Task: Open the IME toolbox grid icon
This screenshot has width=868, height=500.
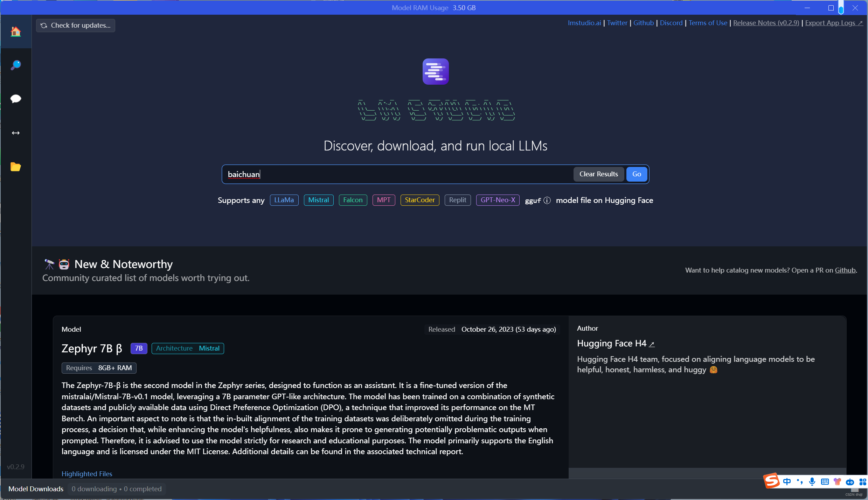Action: [x=862, y=482]
